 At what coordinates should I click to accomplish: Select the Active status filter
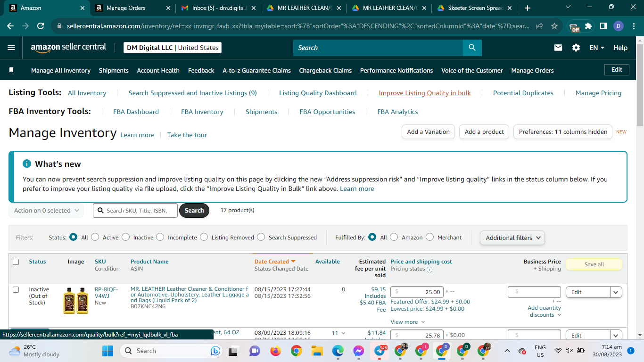coord(95,237)
